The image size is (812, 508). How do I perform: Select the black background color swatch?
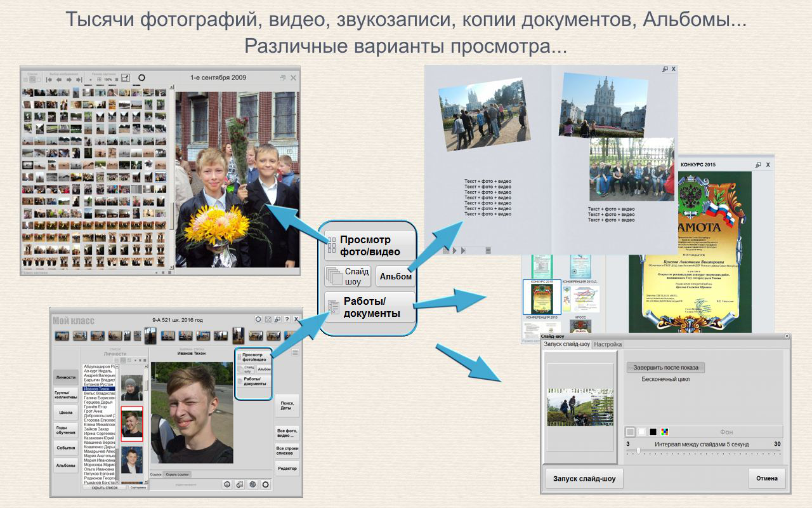pyautogui.click(x=652, y=431)
